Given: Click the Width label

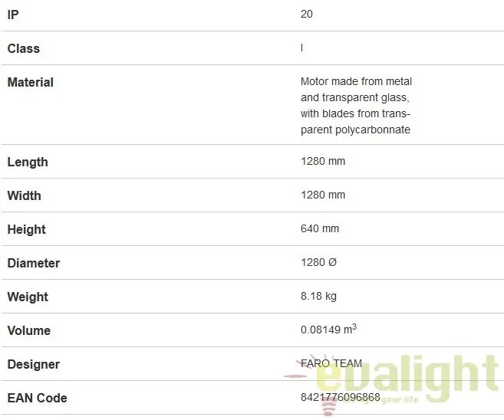Looking at the screenshot, I should (24, 195).
